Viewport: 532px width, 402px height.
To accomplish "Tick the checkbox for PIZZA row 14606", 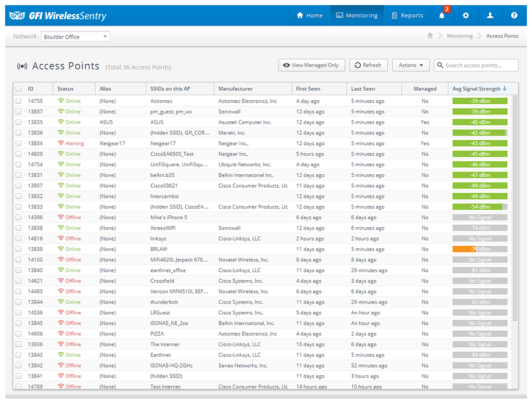I will pos(19,334).
